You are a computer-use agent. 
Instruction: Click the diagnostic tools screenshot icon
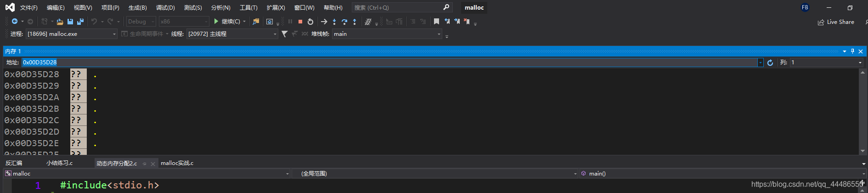(270, 22)
